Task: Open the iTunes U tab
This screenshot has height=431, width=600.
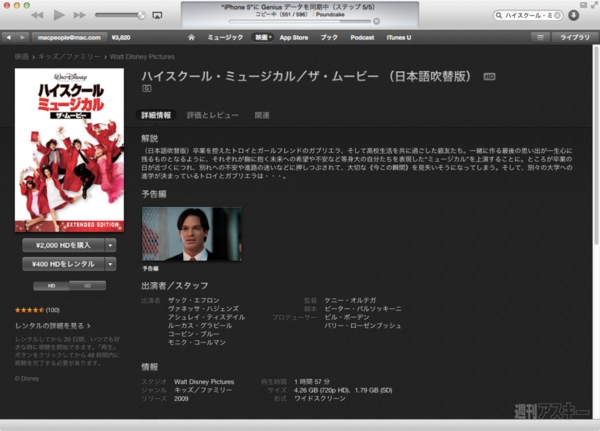Action: [399, 38]
